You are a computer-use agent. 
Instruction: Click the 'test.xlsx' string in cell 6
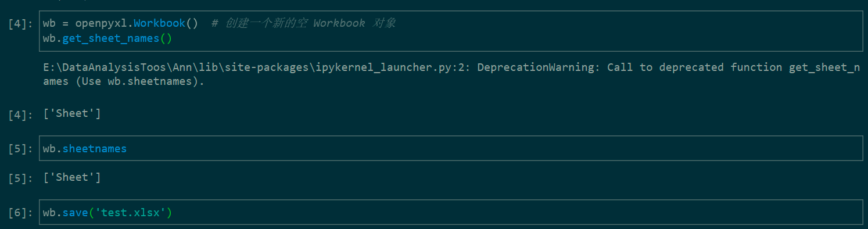[x=131, y=213]
